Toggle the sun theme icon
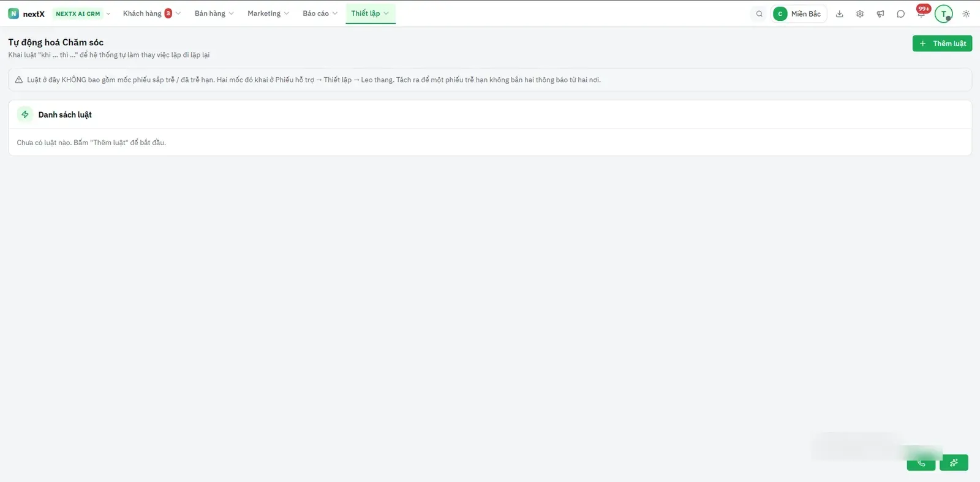 pyautogui.click(x=966, y=13)
